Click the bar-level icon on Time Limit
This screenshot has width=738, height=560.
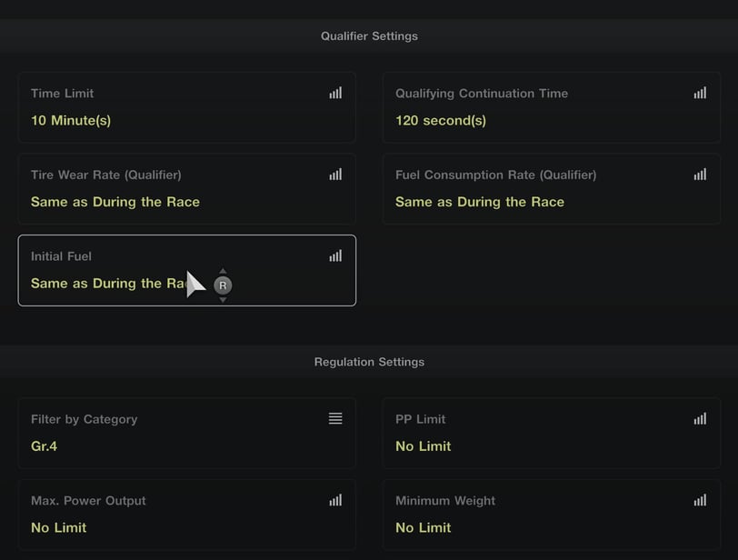click(x=335, y=93)
